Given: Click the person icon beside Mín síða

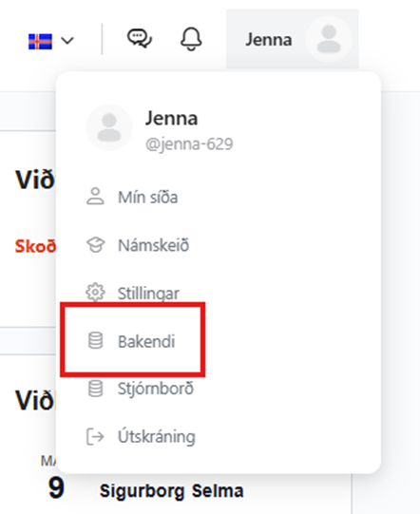Looking at the screenshot, I should click(x=95, y=197).
